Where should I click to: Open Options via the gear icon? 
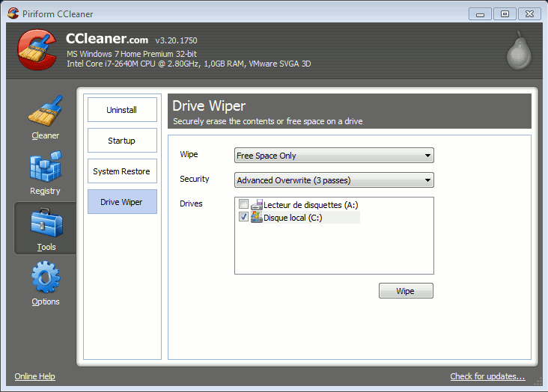click(x=46, y=278)
